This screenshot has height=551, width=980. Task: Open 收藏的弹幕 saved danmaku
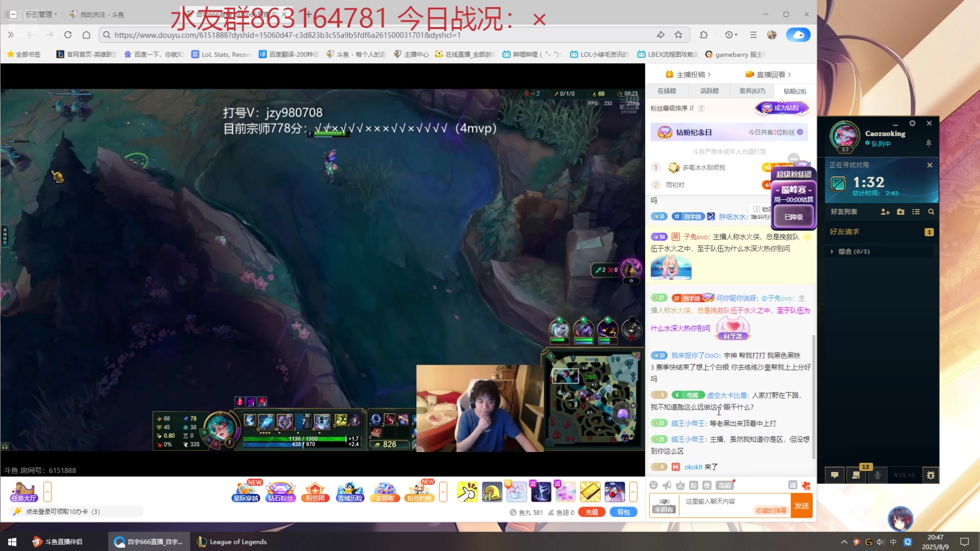click(x=771, y=511)
